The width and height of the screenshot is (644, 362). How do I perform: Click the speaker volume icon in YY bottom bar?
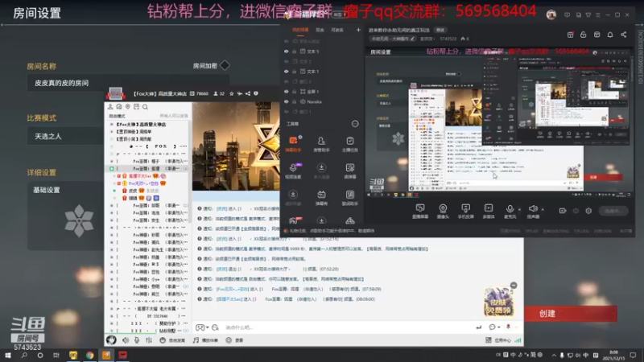(x=126, y=339)
